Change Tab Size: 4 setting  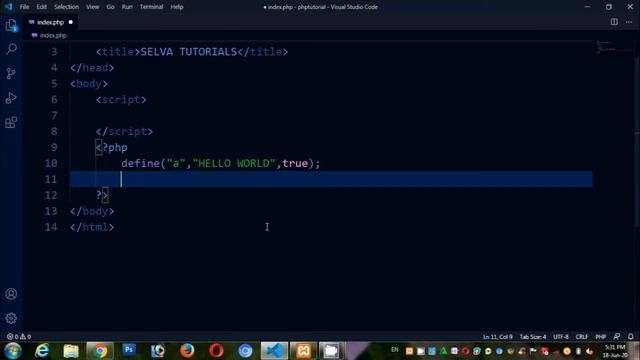[x=533, y=337]
